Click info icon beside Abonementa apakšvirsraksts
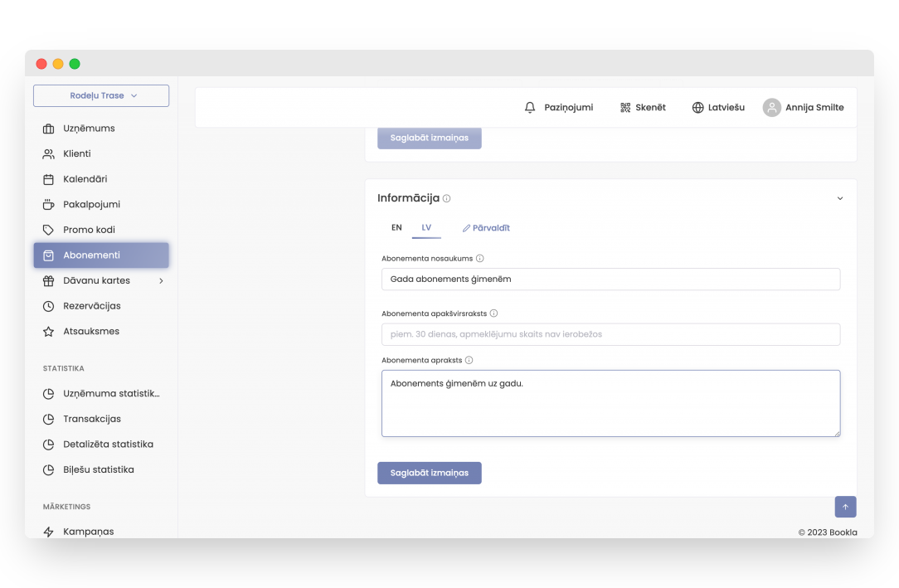Image resolution: width=899 pixels, height=588 pixels. (x=494, y=313)
